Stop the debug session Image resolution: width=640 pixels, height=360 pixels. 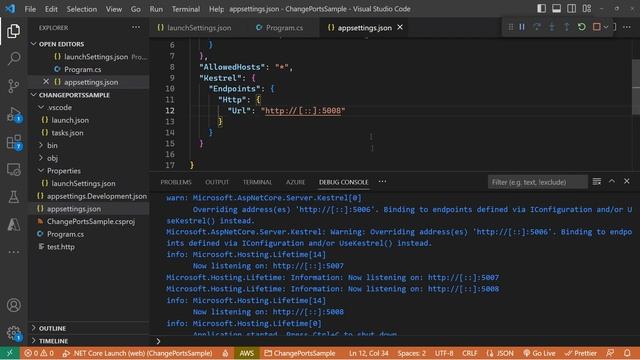596,27
